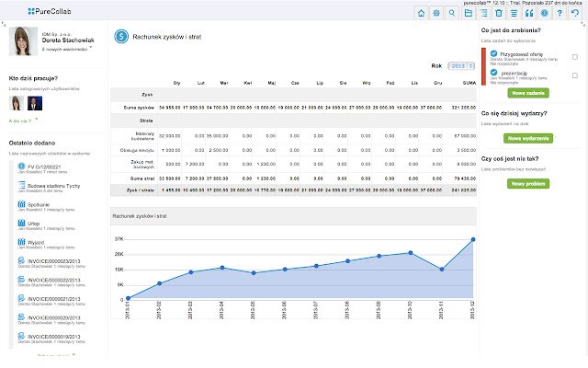Click the Sty column header

coord(176,83)
